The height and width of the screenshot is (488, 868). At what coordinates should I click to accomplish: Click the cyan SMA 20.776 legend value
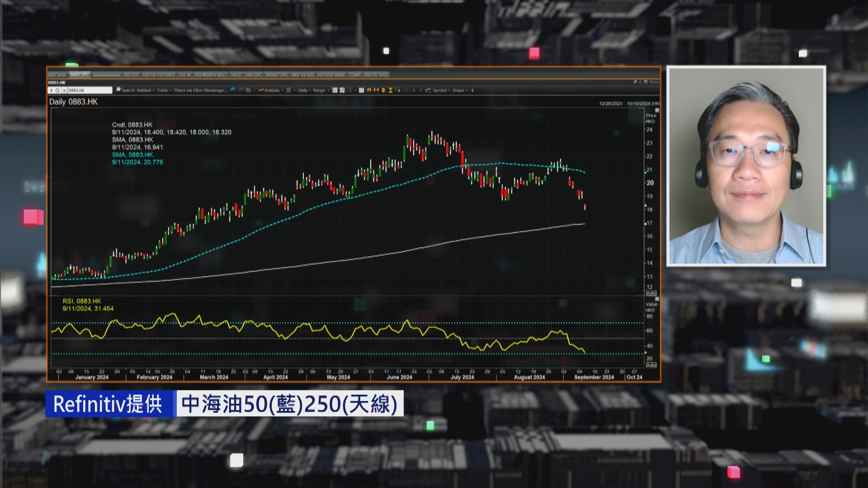137,162
